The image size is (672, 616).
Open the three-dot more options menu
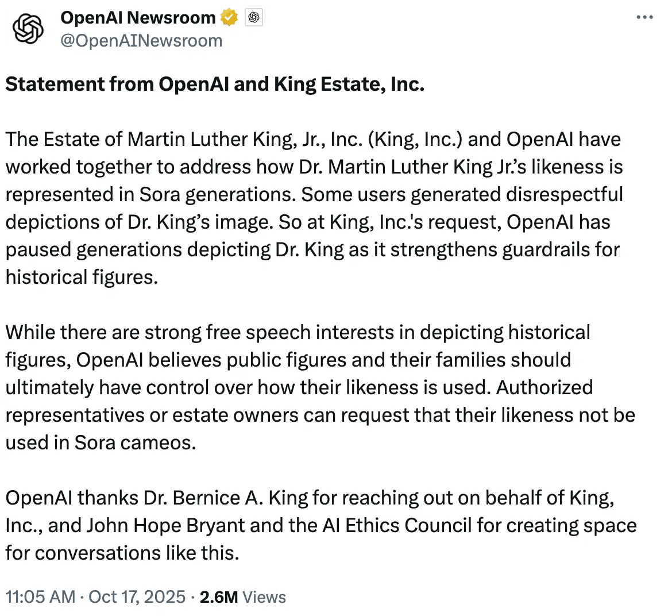[x=644, y=18]
